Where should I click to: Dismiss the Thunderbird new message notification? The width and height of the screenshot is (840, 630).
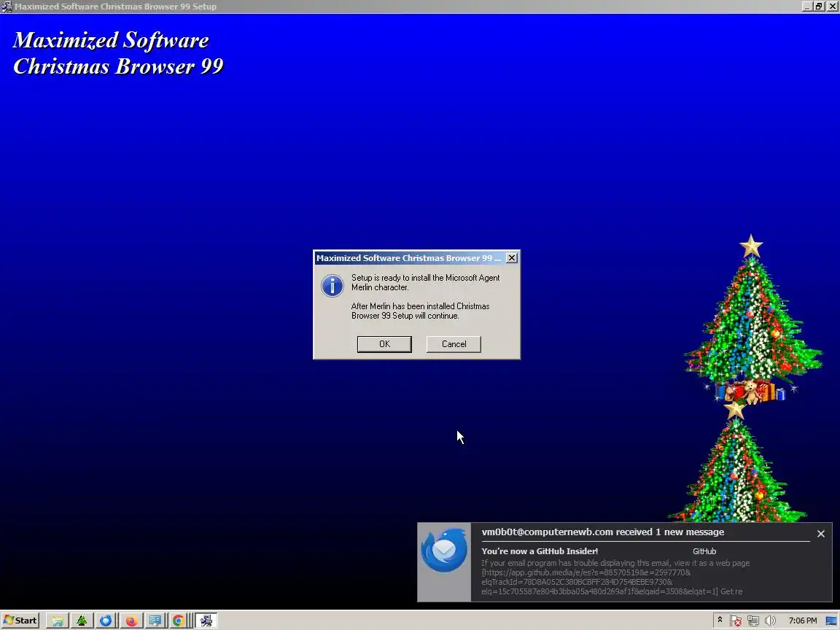(821, 534)
